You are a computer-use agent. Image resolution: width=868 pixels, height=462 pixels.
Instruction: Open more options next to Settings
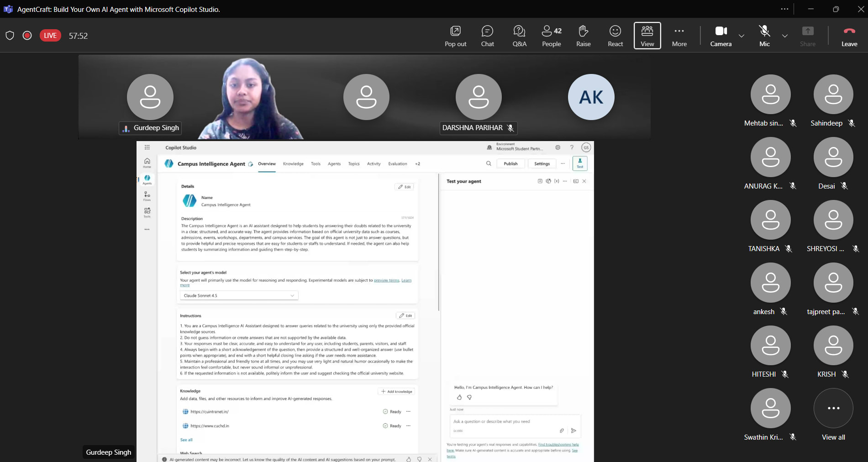point(563,163)
